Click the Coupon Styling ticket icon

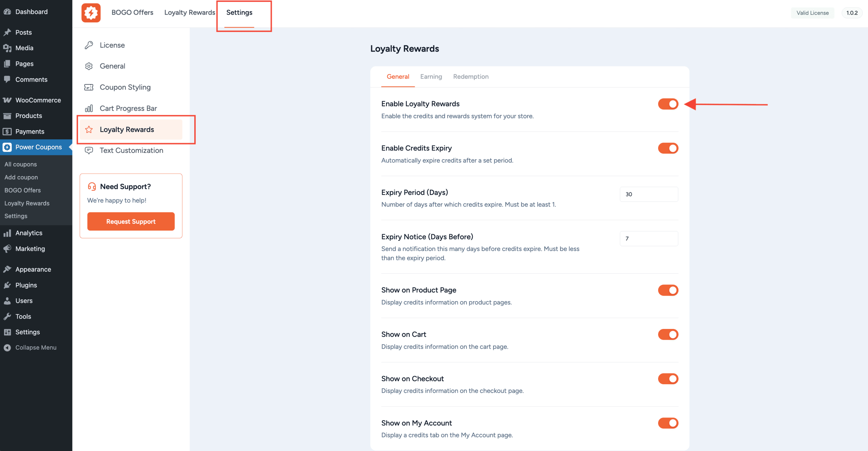(89, 87)
